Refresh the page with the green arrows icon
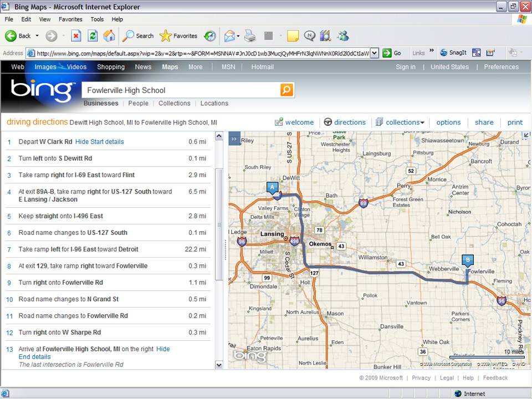Screen dimensions: 532x399 click(x=93, y=35)
